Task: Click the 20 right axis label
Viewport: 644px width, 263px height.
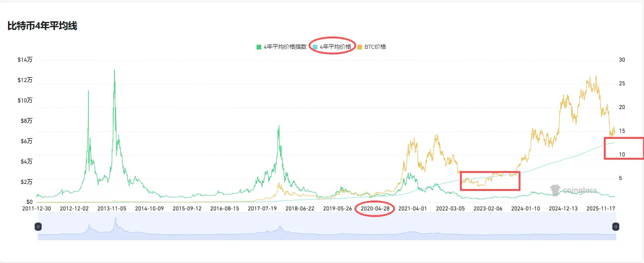Action: click(622, 108)
